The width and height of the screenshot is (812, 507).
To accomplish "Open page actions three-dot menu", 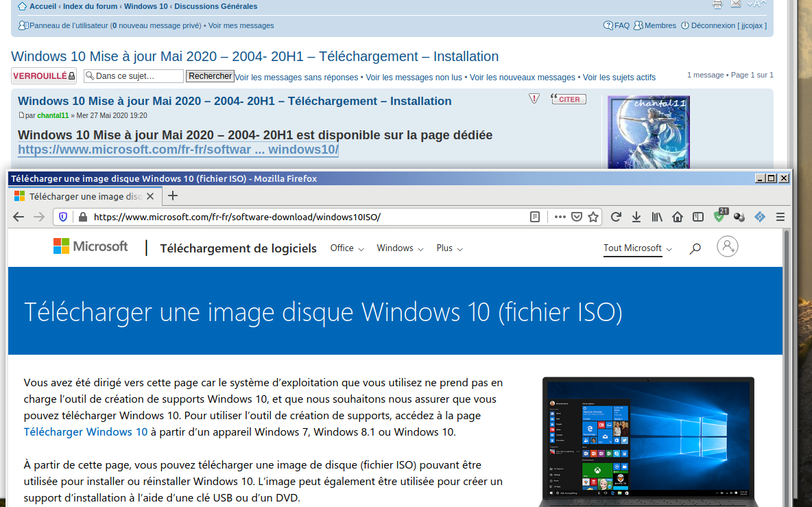I will click(560, 217).
